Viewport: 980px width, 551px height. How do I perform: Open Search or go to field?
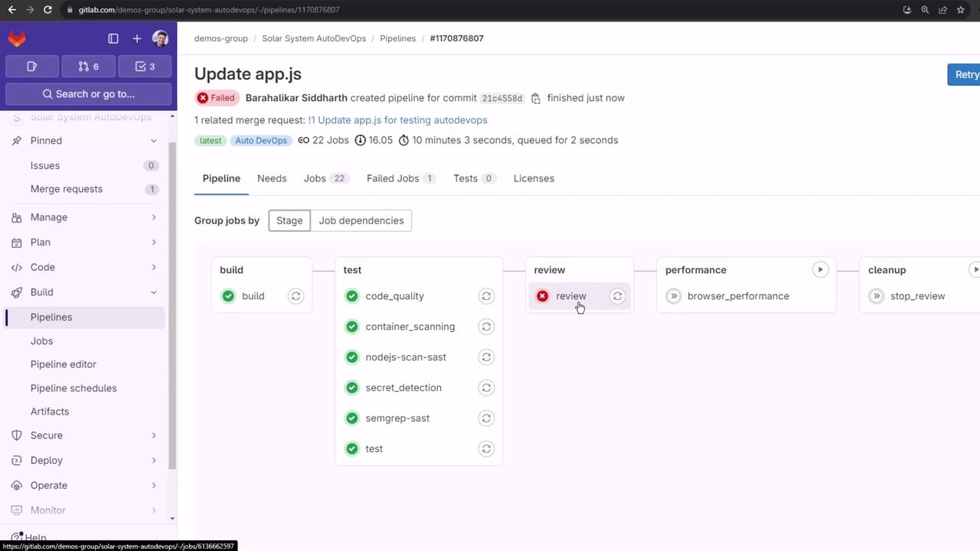(89, 94)
